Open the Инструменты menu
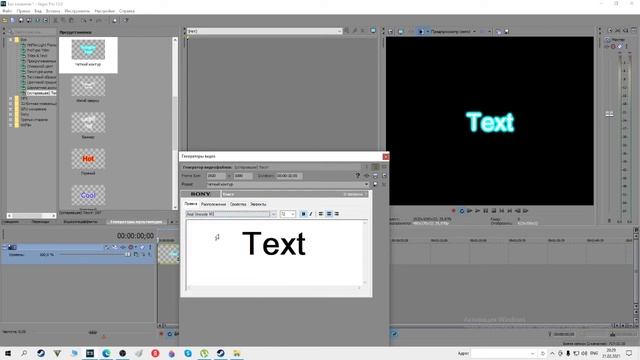Viewport: 640px width, 360px height. (77, 11)
